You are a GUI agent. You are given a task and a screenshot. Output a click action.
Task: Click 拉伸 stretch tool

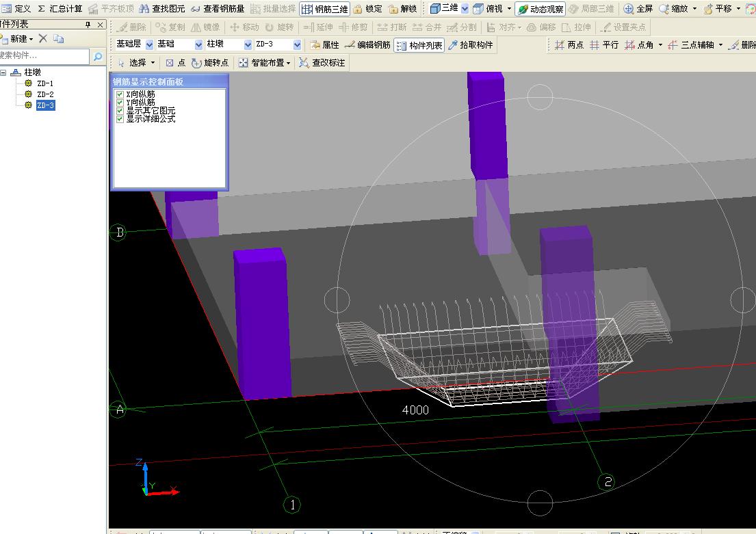point(576,27)
